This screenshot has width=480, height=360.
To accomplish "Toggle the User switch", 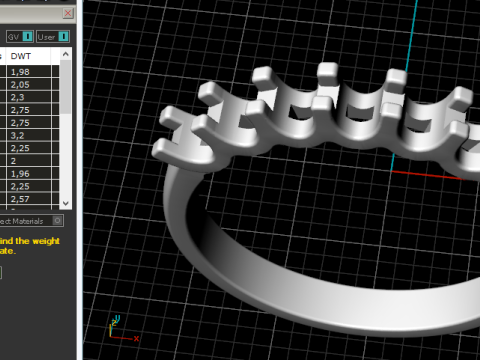I will 53,37.
